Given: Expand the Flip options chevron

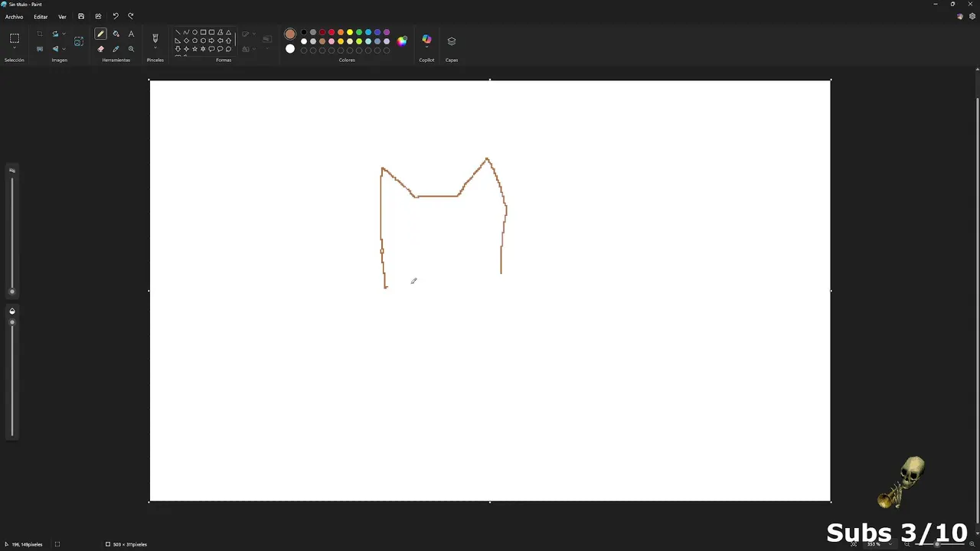Looking at the screenshot, I should (64, 49).
